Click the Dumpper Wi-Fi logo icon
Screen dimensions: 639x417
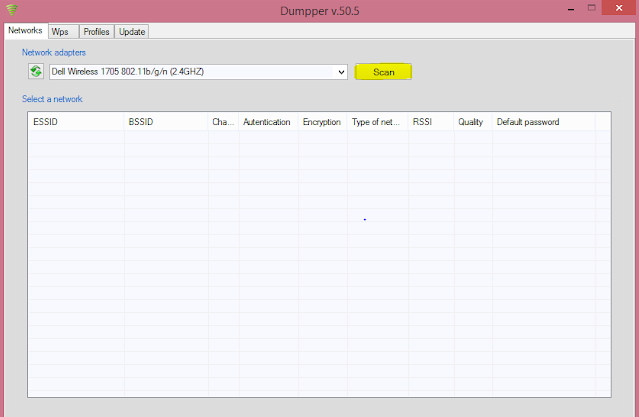click(x=12, y=9)
